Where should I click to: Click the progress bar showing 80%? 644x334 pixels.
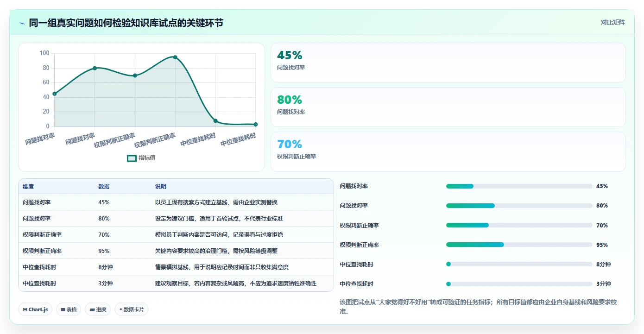pyautogui.click(x=519, y=206)
